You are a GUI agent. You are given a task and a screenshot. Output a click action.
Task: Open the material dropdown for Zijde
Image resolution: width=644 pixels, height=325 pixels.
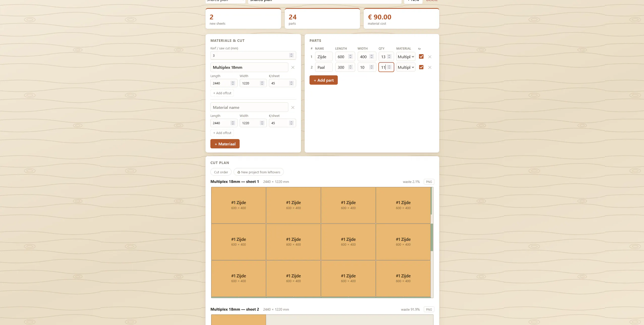406,57
